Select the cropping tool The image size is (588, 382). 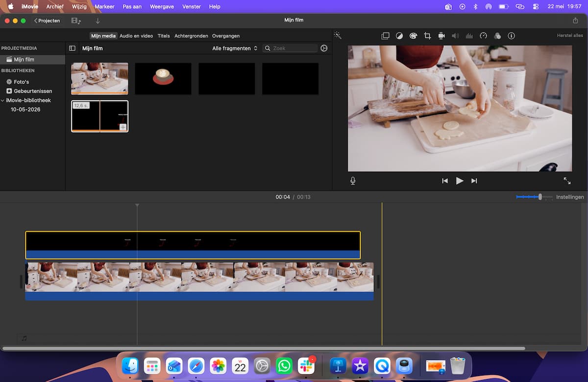[x=427, y=36]
